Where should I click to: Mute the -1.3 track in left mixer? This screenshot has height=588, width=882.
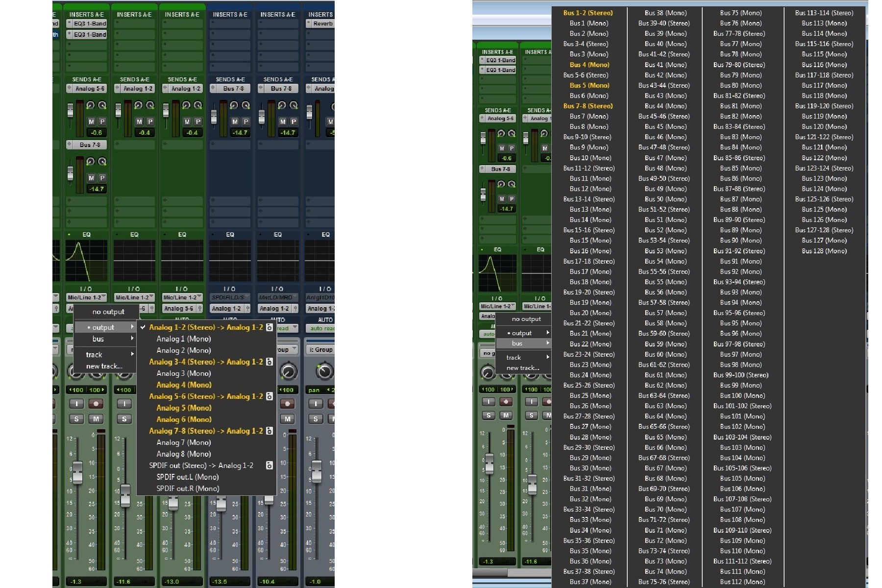click(96, 419)
